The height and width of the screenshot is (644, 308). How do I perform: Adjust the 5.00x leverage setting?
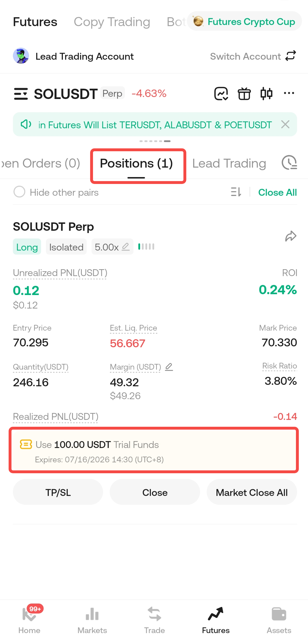(x=112, y=247)
